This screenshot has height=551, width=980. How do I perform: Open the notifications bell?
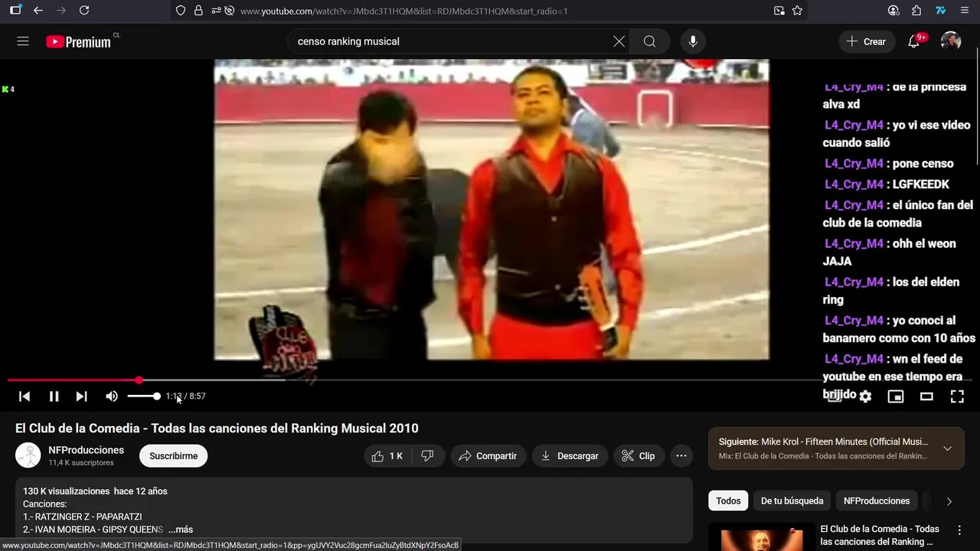[x=913, y=41]
